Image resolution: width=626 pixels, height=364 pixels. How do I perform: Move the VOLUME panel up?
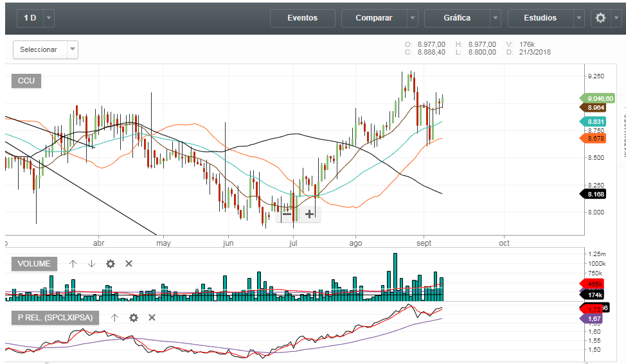pos(73,264)
